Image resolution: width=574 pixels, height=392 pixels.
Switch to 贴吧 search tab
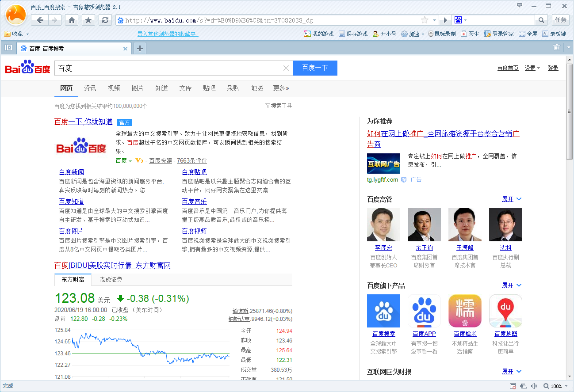(209, 88)
